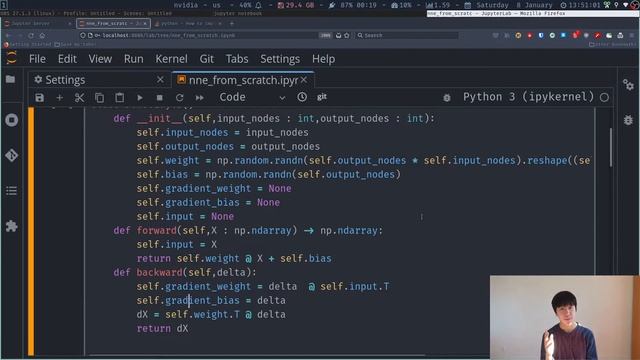Viewport: 640px width, 360px height.
Task: Click the Save notebook icon in toolbar
Action: tap(40, 98)
